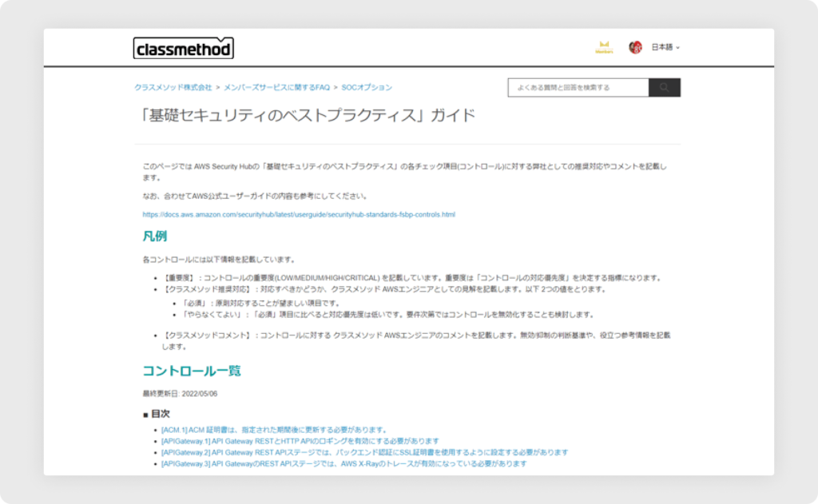Click the classmethod logo
Screen dimensions: 818x504
click(x=183, y=49)
